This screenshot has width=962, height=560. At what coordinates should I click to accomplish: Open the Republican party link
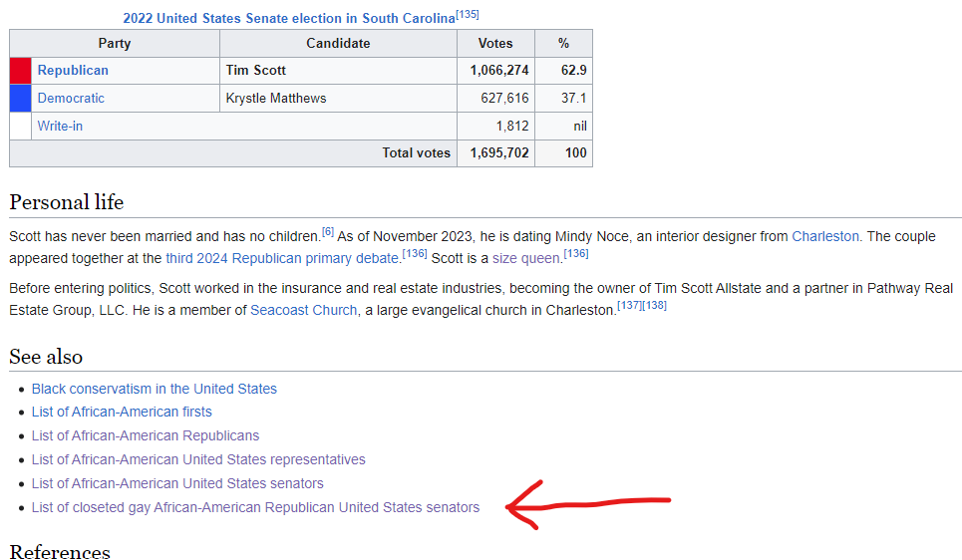click(x=73, y=71)
